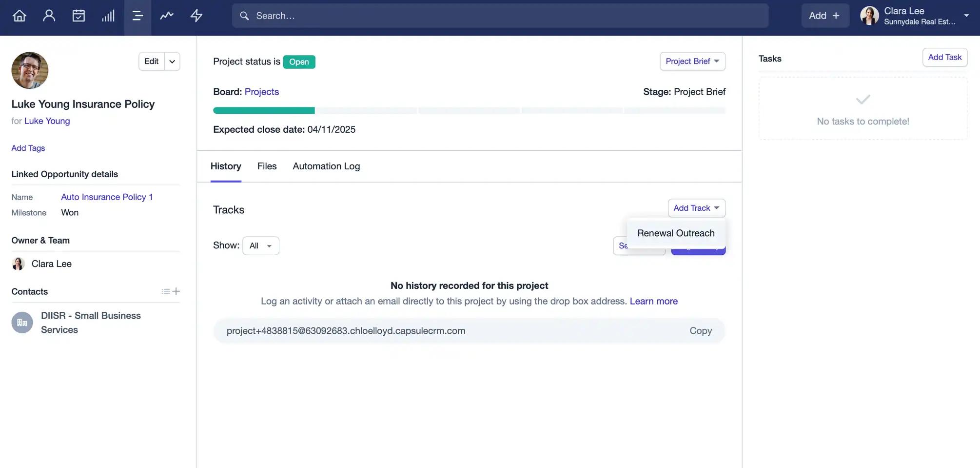980x468 pixels.
Task: Click the Won milestone value
Action: tap(70, 213)
